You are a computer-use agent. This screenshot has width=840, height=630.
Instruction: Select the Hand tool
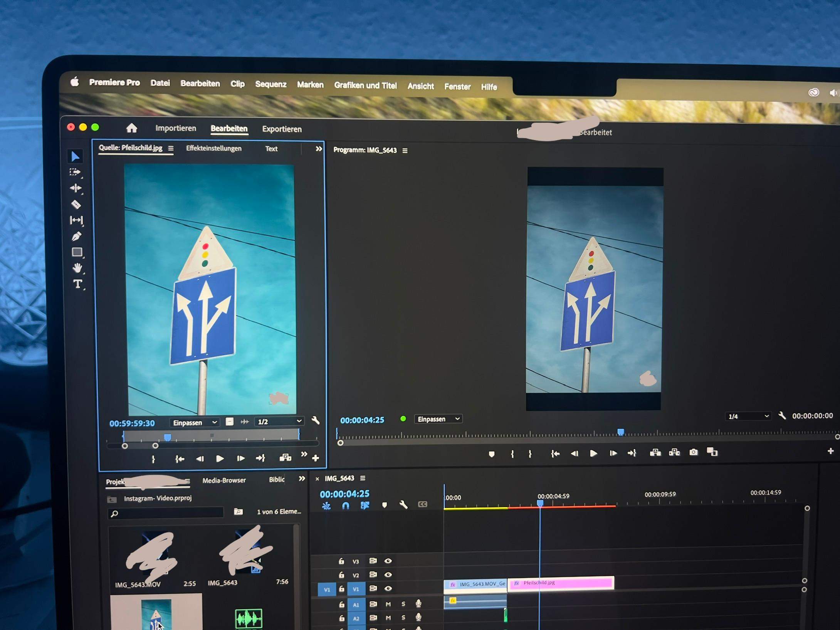77,268
